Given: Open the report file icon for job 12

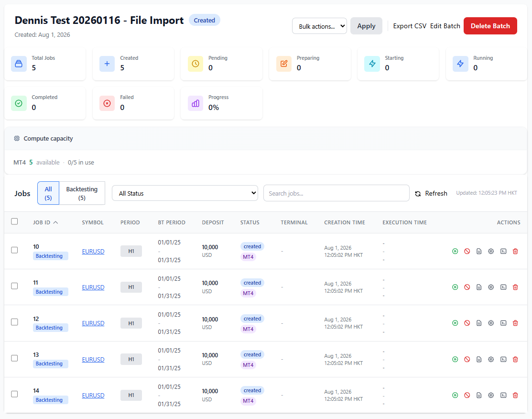Looking at the screenshot, I should point(479,323).
